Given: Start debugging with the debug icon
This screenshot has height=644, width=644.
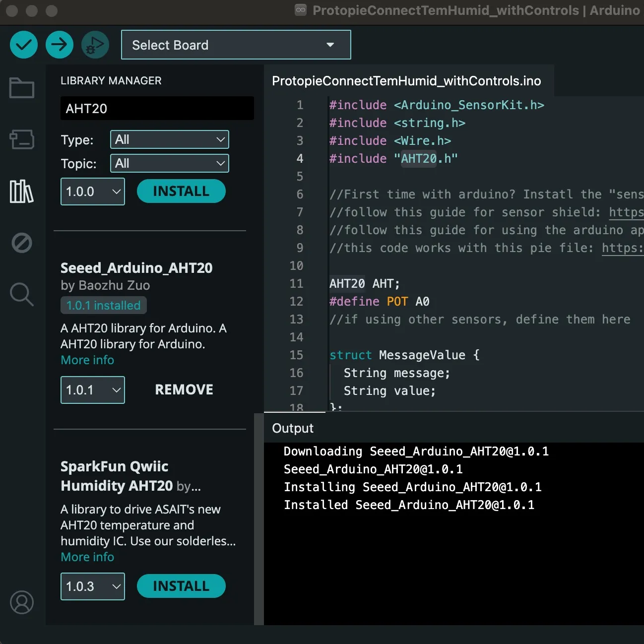Looking at the screenshot, I should [x=95, y=44].
